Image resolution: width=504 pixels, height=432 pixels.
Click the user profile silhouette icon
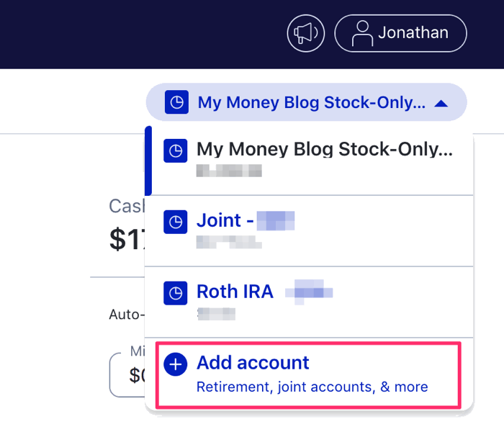point(362,33)
